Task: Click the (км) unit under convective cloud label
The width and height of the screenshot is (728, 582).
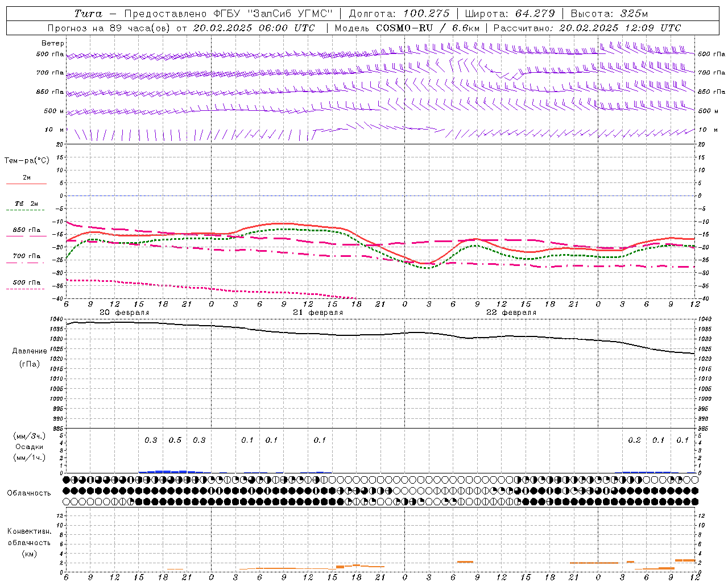Action: click(30, 554)
